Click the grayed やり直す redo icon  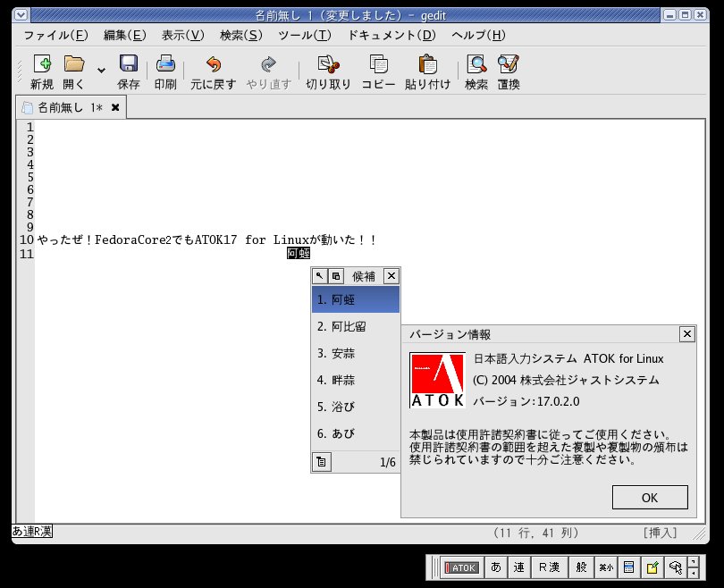(x=269, y=71)
